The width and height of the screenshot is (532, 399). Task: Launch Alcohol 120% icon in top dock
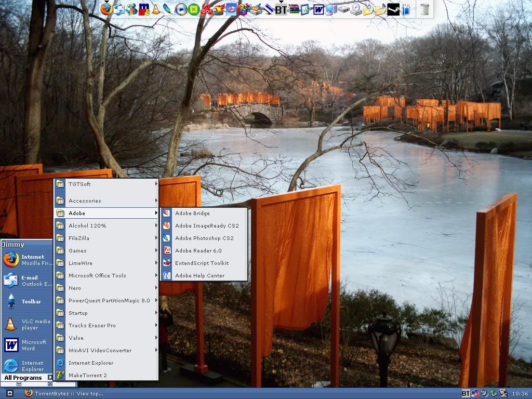pos(207,9)
